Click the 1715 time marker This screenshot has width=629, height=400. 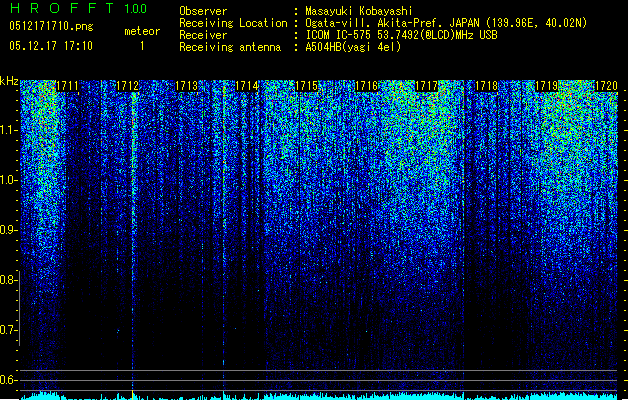pyautogui.click(x=306, y=86)
